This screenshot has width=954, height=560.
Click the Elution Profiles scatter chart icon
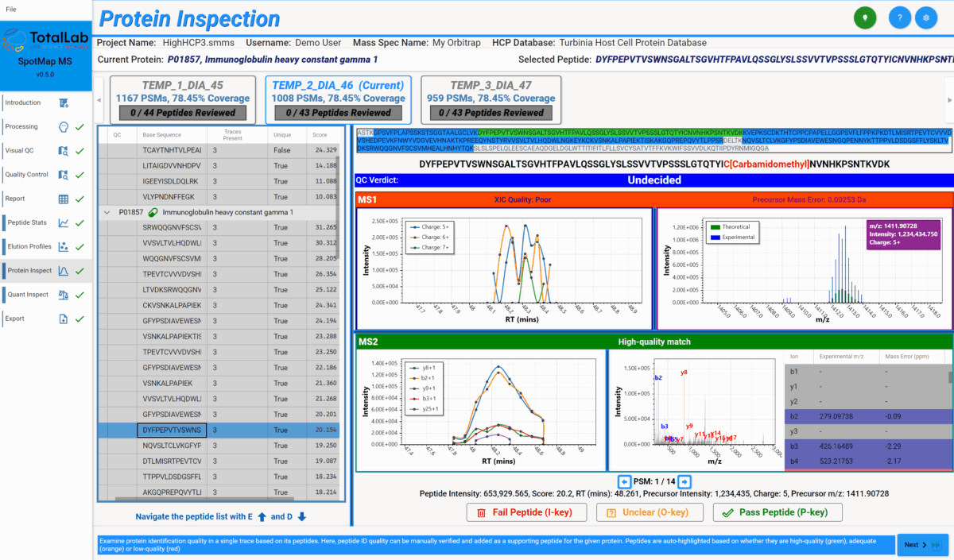pos(64,247)
